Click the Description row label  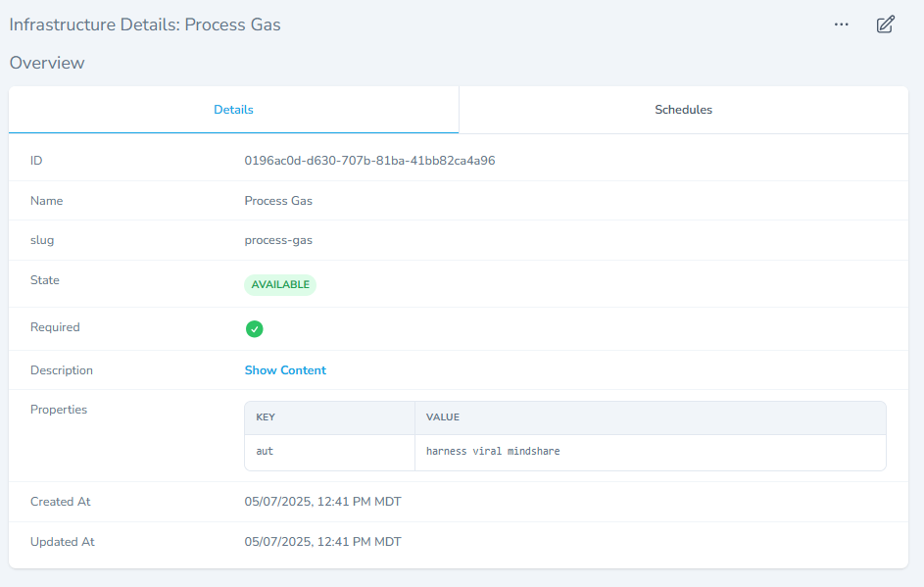coord(62,370)
